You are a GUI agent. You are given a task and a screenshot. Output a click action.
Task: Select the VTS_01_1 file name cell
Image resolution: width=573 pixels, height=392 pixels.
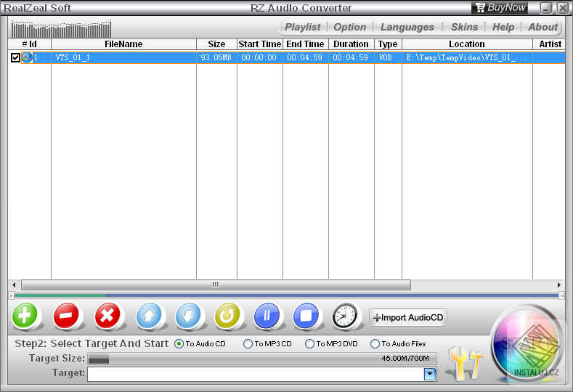point(123,57)
